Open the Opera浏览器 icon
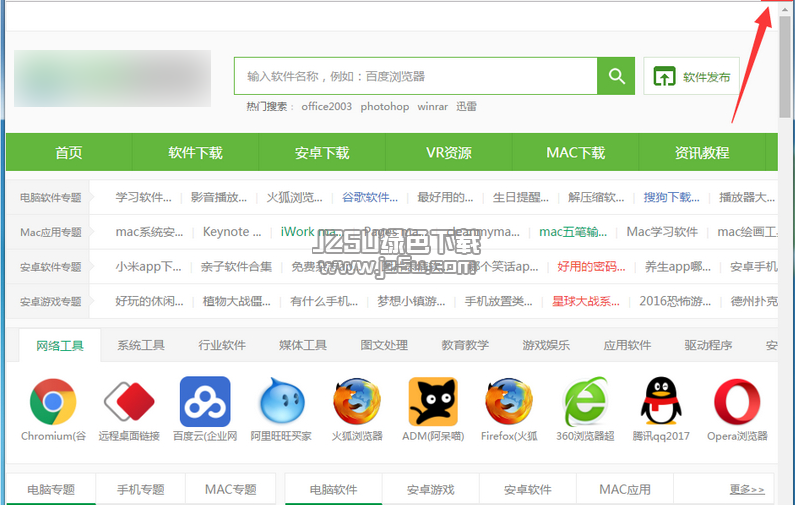The image size is (795, 505). click(x=737, y=402)
